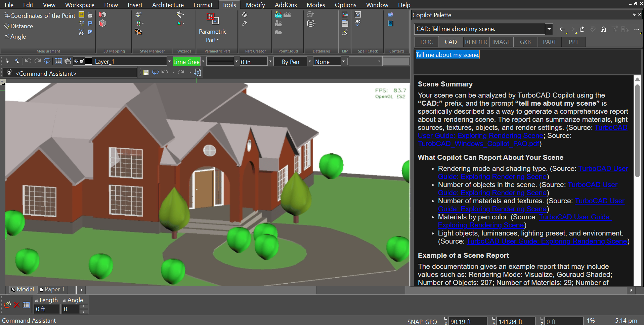Click the Select arrow tool
Viewport: 644px width, 325px height.
click(7, 61)
